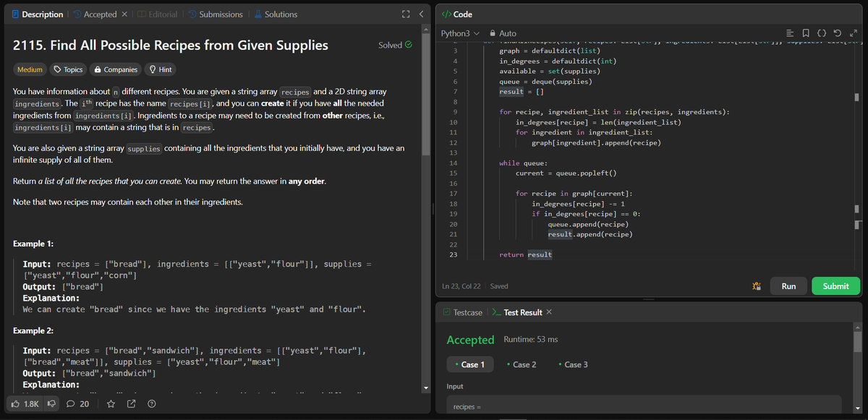Reset code with the undo arrow icon

pyautogui.click(x=838, y=34)
